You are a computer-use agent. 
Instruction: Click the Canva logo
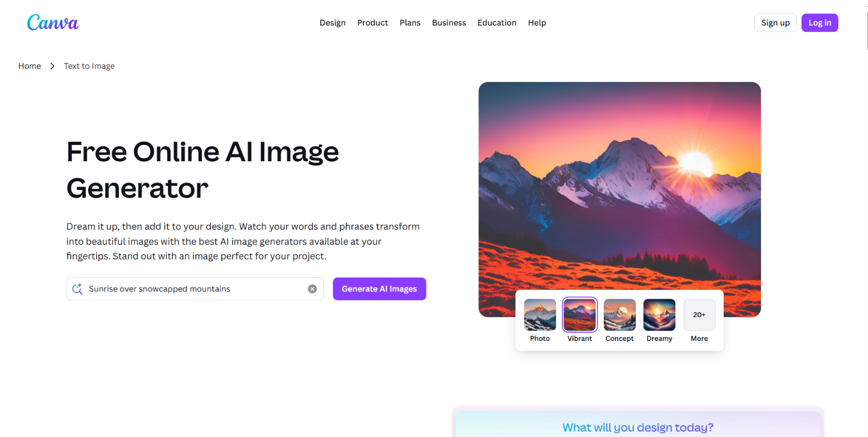coord(53,23)
